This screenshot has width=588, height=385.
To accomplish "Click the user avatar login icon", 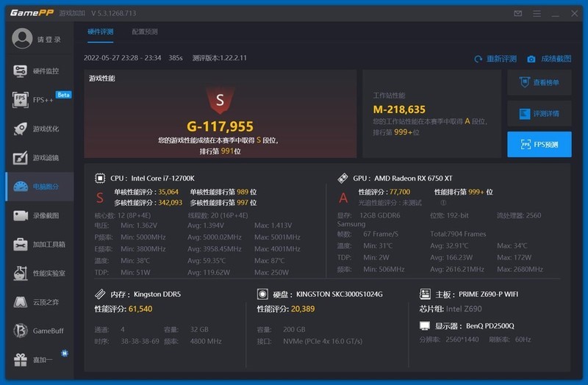I will (x=22, y=39).
